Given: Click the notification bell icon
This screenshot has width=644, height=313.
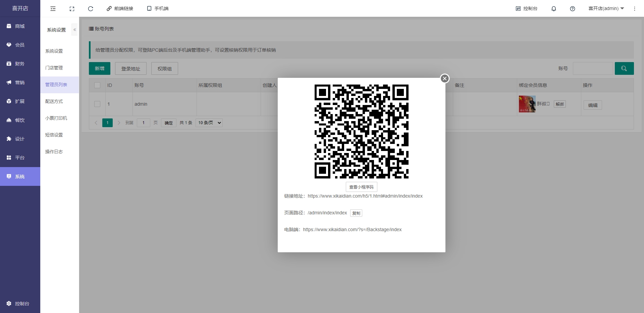Looking at the screenshot, I should coord(554,9).
